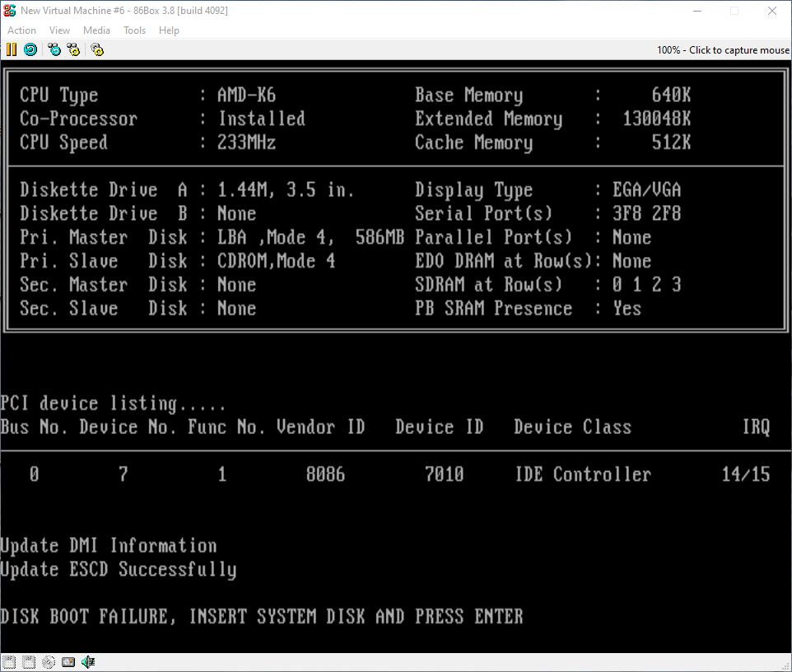Click the first floppy drive status icon
This screenshot has height=672, width=792.
click(10, 661)
